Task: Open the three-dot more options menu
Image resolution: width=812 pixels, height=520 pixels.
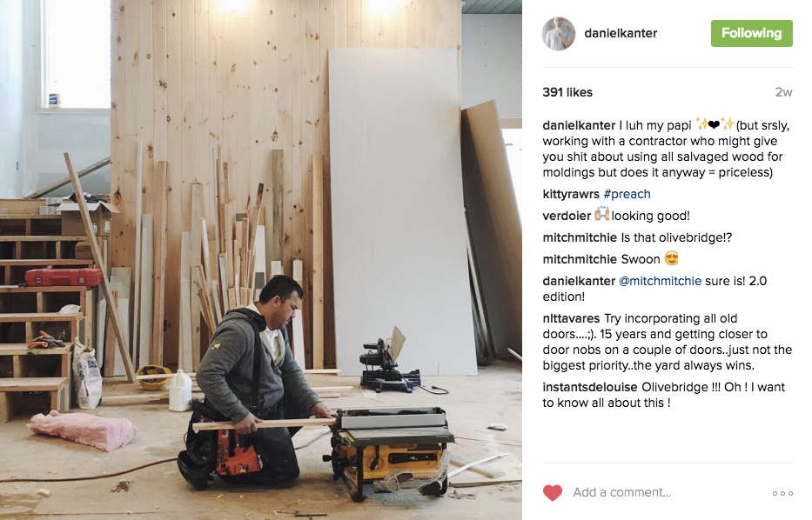Action: 782,493
